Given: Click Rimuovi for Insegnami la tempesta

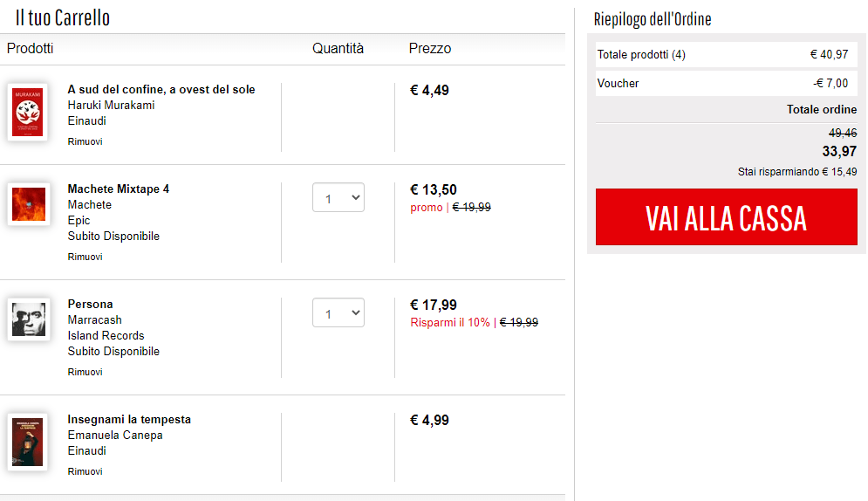Looking at the screenshot, I should click(85, 471).
